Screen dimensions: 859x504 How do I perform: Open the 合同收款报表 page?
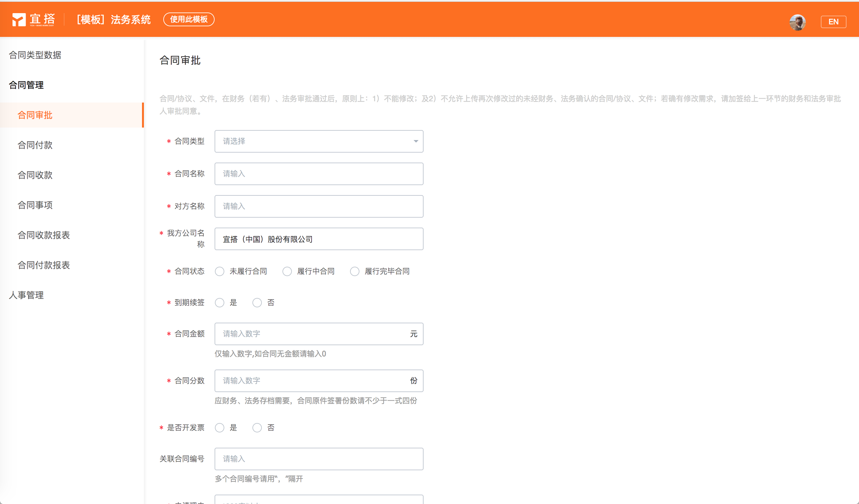tap(43, 235)
